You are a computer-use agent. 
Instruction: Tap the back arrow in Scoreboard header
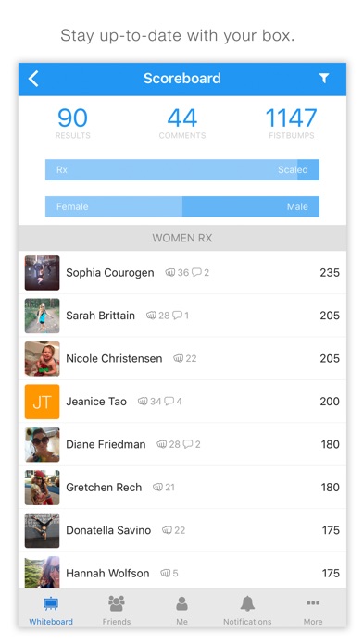[x=33, y=78]
